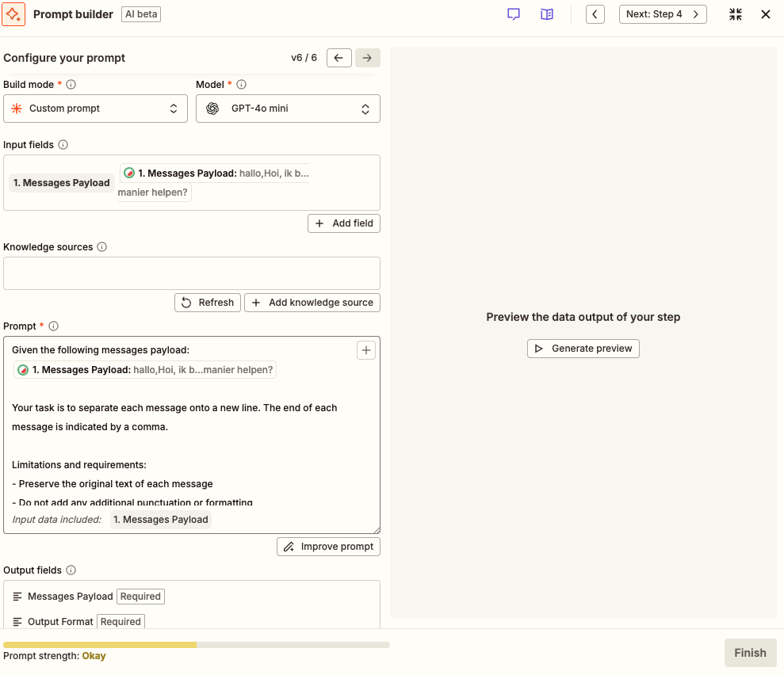
Task: Click the Build mode info icon
Action: pos(71,84)
